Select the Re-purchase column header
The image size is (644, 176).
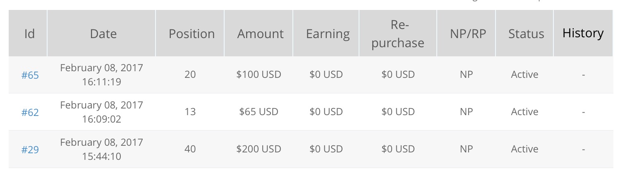pyautogui.click(x=398, y=34)
